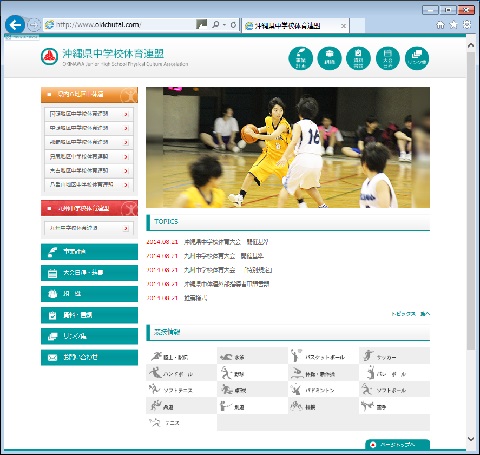Jump to page top via ページトップへ button
Screen dimensions: 480x455
397,444
